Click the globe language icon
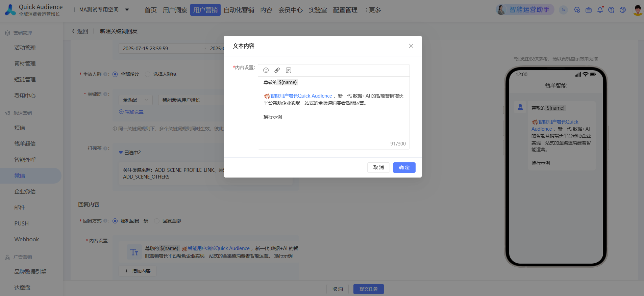Screen dimensions: 644x296 623,10
